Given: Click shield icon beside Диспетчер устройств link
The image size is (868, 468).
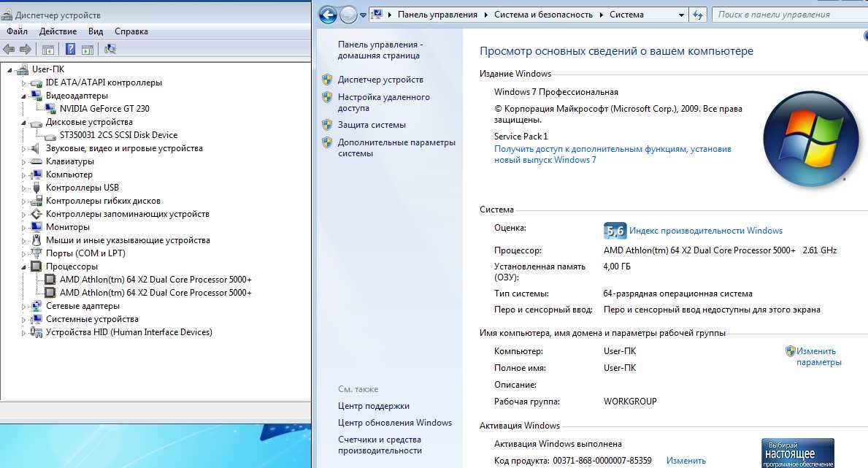Looking at the screenshot, I should 327,80.
